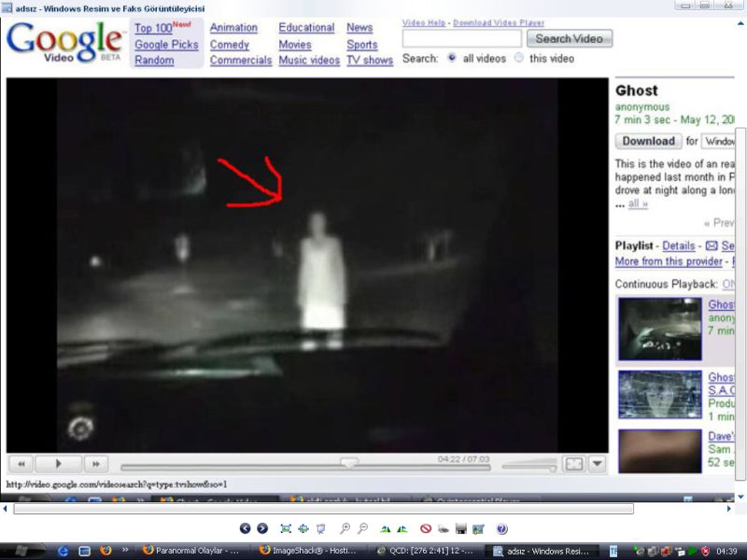Click Show Desktop quick launch icon
The image size is (747, 560).
coord(84,552)
